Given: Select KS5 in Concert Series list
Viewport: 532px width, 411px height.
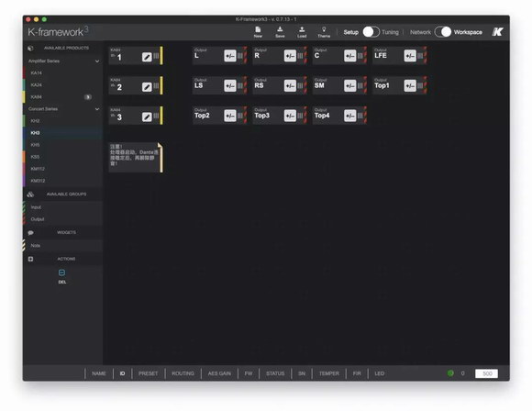Looking at the screenshot, I should pyautogui.click(x=63, y=157).
